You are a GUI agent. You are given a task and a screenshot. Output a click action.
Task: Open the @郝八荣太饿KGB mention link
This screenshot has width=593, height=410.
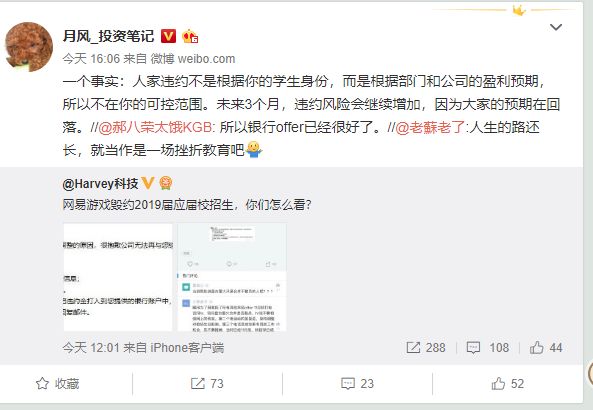(155, 127)
